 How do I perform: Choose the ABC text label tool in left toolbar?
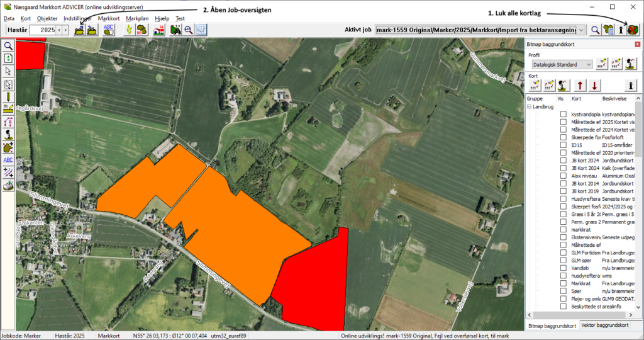coord(8,160)
